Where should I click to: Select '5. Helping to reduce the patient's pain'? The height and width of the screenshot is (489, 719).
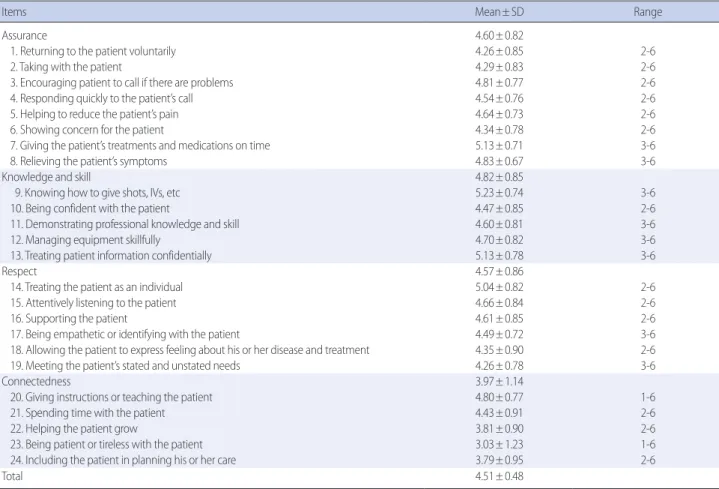click(x=94, y=114)
